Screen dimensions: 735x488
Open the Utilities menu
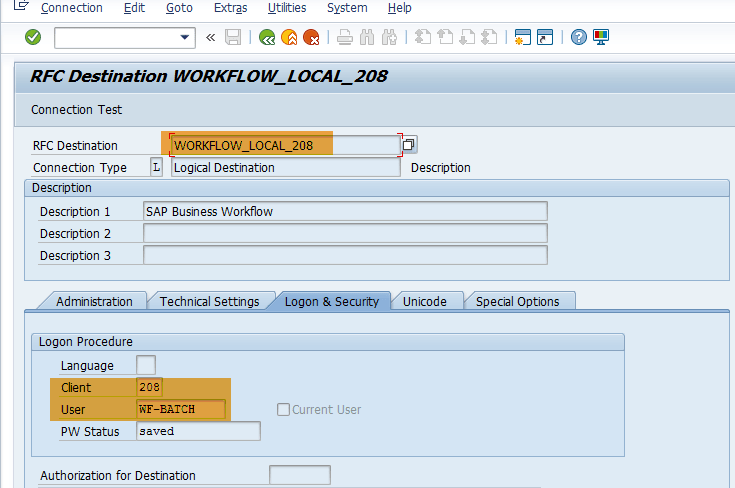287,8
